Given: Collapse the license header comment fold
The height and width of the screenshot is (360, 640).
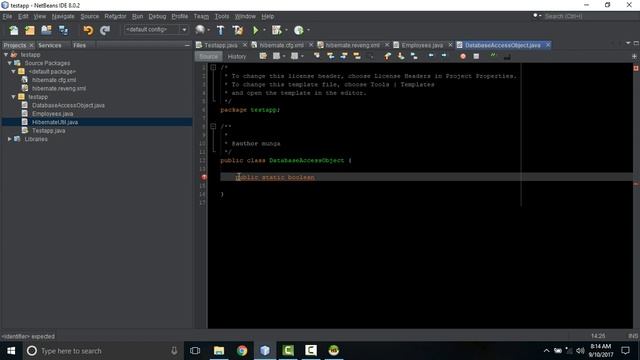Looking at the screenshot, I should (213, 67).
